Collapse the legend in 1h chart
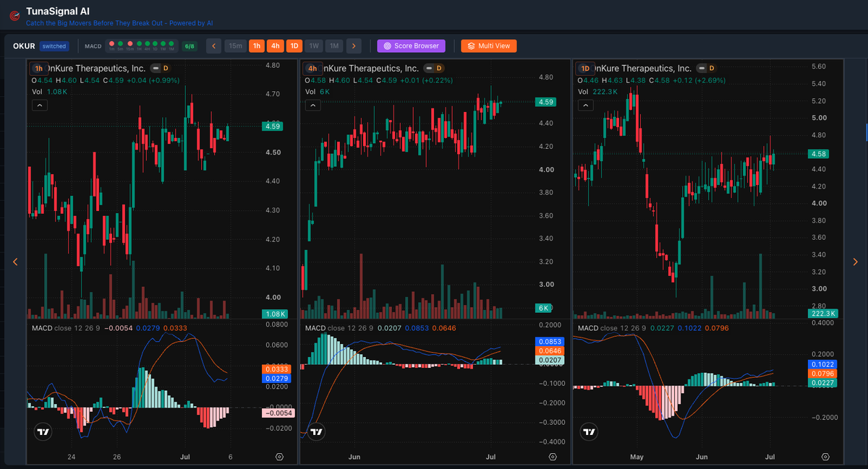Image resolution: width=868 pixels, height=469 pixels. [39, 105]
